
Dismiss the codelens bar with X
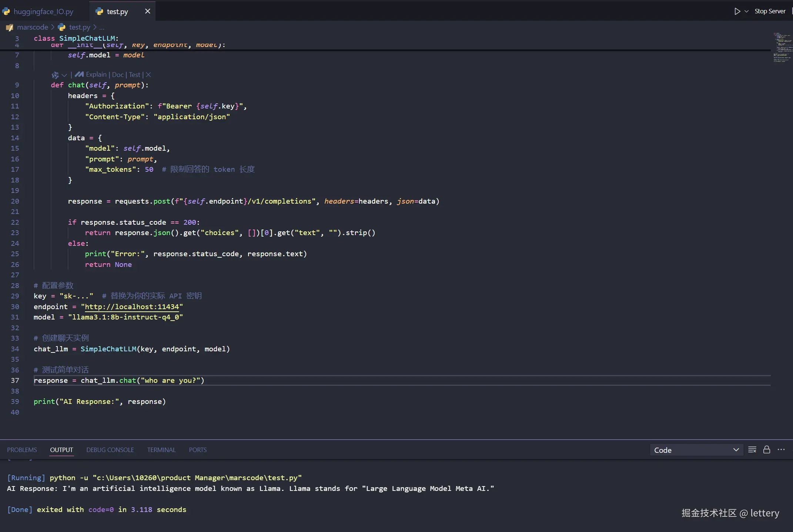[x=148, y=74]
